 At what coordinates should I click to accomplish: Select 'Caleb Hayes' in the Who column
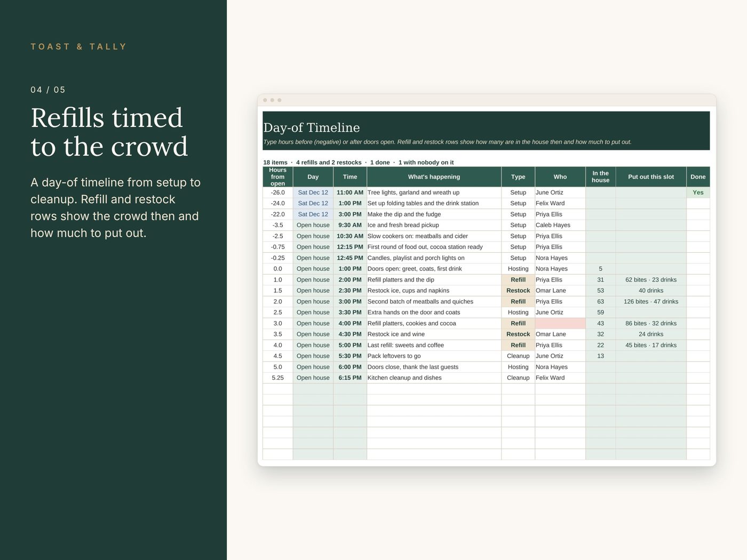pyautogui.click(x=560, y=225)
